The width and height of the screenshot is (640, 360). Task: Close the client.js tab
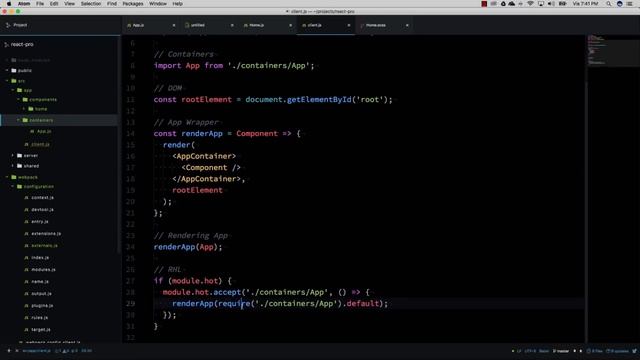tap(349, 25)
